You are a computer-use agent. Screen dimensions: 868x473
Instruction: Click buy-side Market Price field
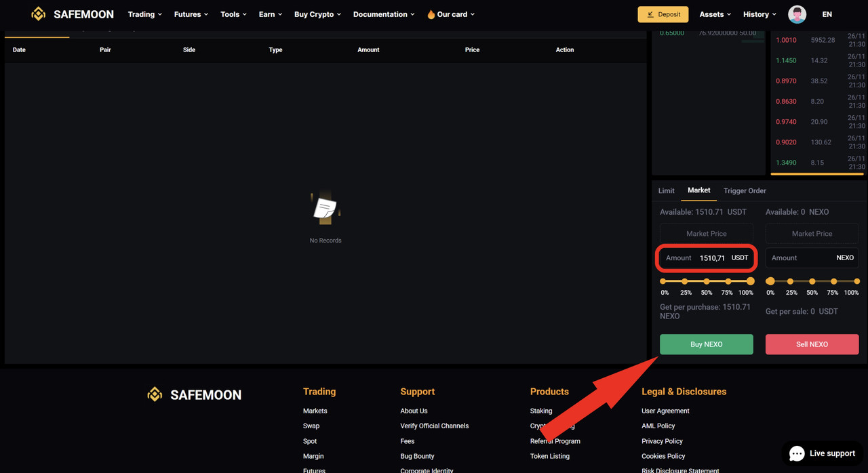(707, 234)
